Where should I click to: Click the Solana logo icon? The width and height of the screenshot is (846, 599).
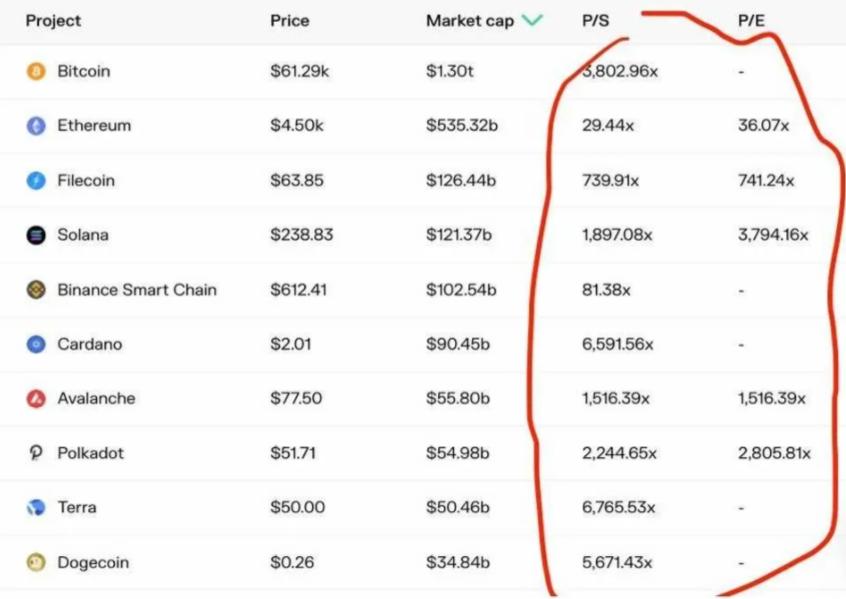click(36, 235)
